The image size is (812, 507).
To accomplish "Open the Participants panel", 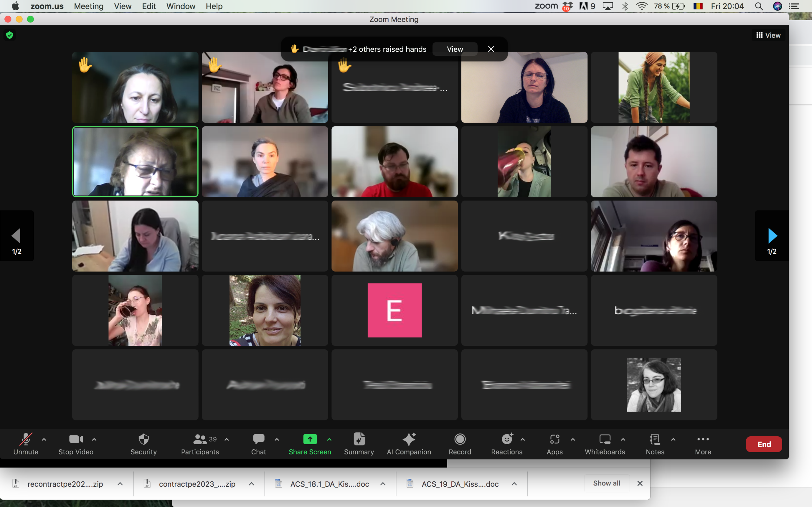I will (200, 444).
